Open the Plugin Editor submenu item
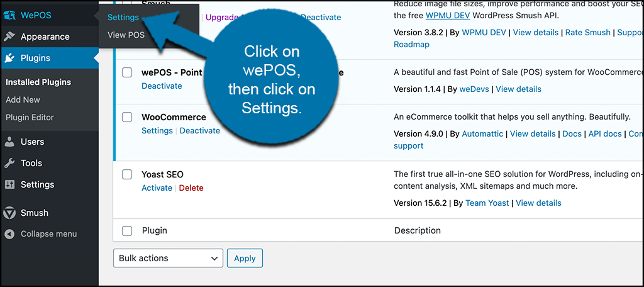Screen dimensions: 644x287 tap(30, 118)
